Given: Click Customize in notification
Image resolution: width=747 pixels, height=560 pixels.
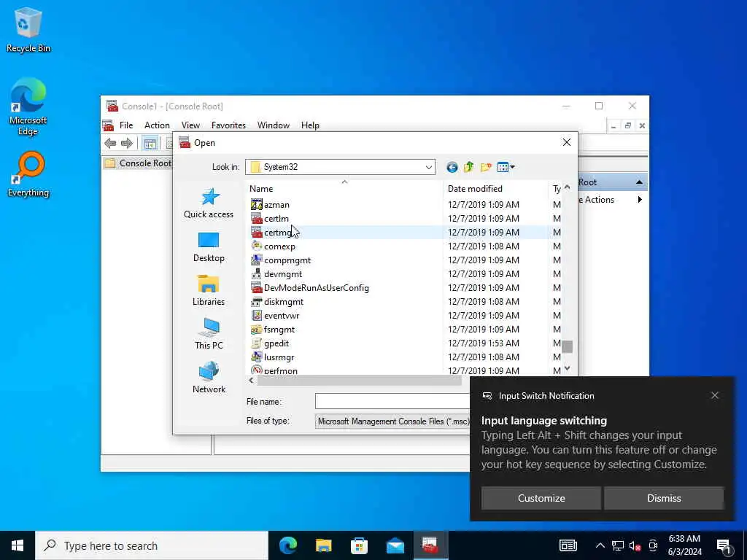Looking at the screenshot, I should 541,498.
